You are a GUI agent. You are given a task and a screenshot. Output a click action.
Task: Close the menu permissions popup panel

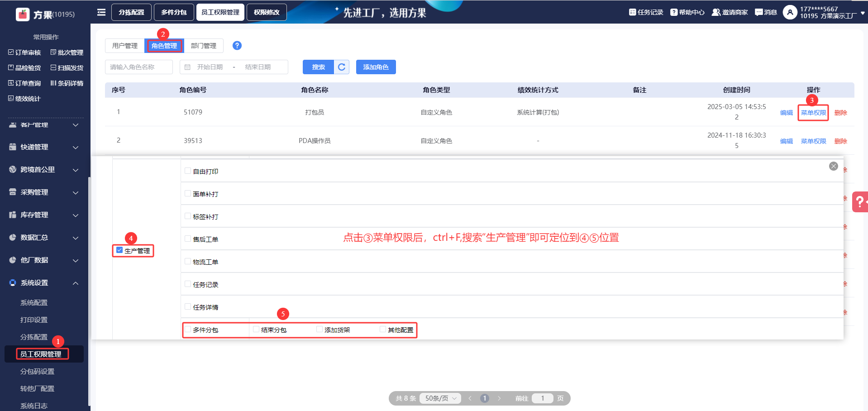833,166
